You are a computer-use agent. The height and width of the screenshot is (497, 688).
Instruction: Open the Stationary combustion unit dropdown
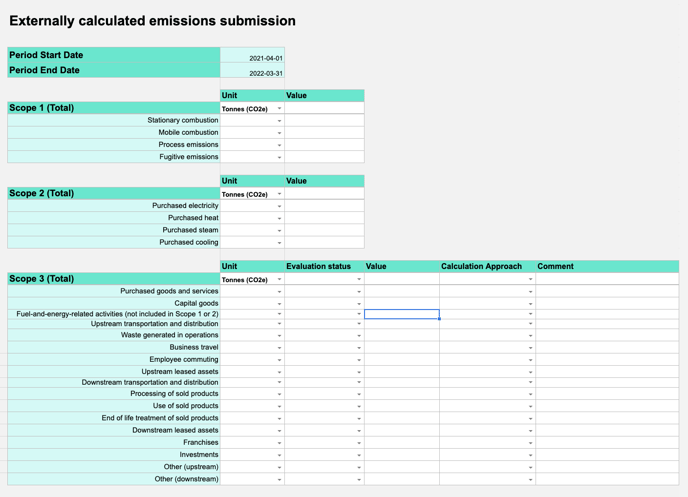point(279,121)
